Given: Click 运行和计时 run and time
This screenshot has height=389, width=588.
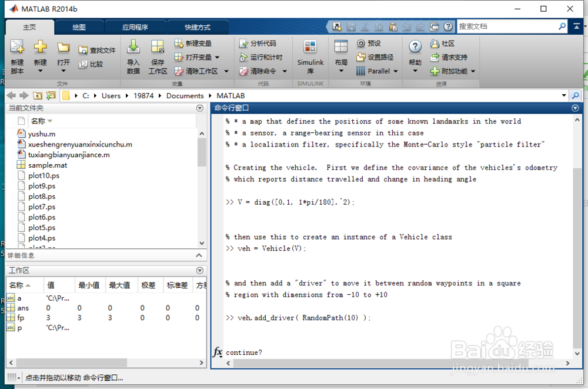Looking at the screenshot, I should pyautogui.click(x=261, y=57).
